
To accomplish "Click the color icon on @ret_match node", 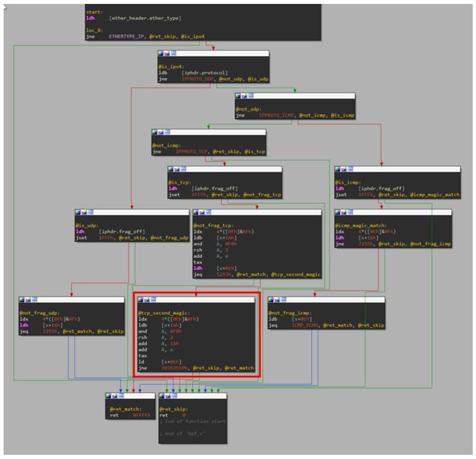I will pyautogui.click(x=109, y=396).
